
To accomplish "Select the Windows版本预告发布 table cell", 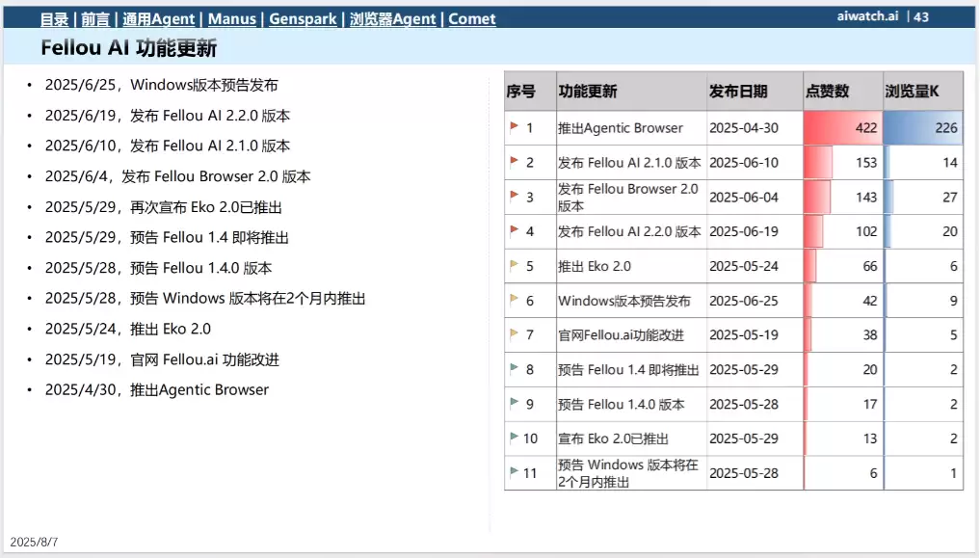I will point(631,301).
